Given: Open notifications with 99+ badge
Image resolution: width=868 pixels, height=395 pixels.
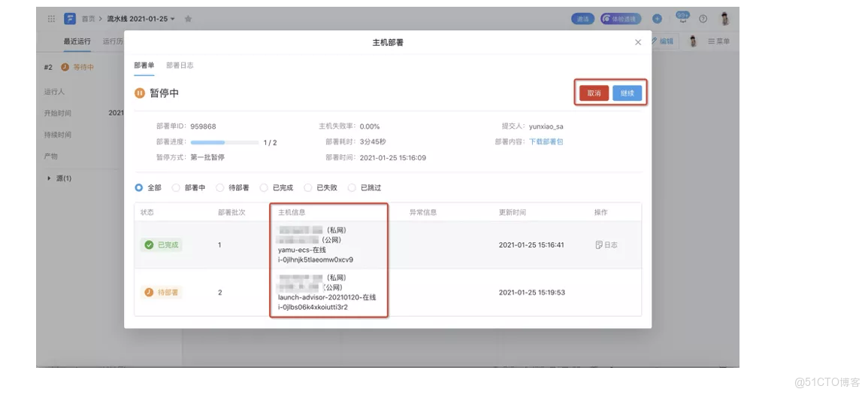Looking at the screenshot, I should coord(682,18).
